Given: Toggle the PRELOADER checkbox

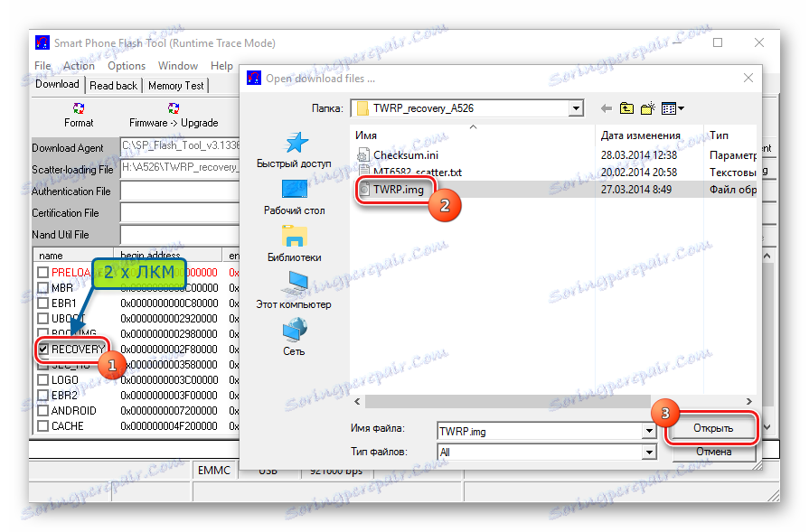Looking at the screenshot, I should [x=42, y=272].
